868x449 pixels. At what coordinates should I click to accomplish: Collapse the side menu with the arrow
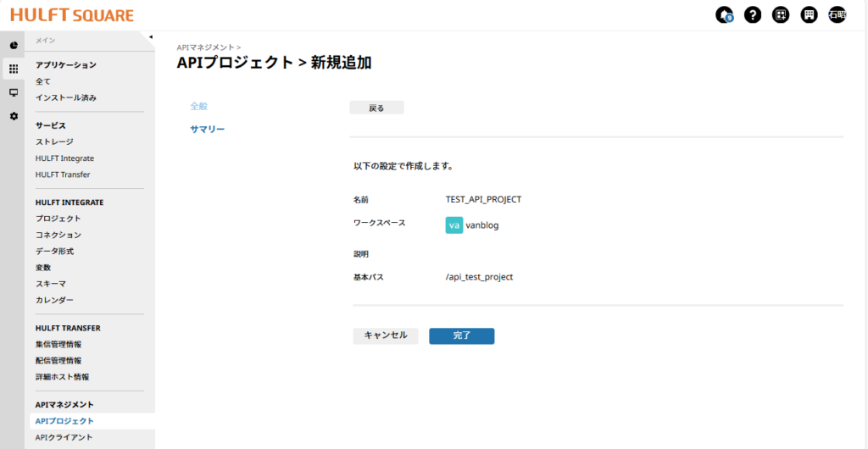151,36
